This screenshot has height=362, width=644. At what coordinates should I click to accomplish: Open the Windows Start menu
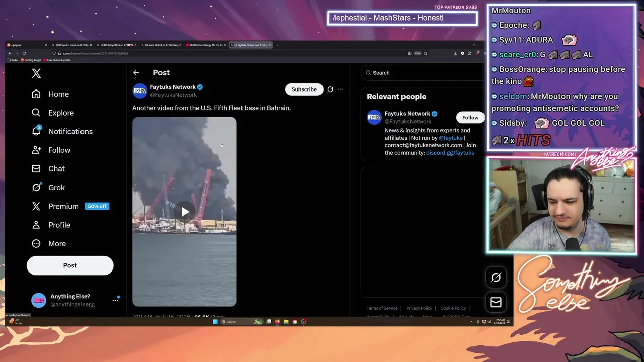[x=215, y=322]
